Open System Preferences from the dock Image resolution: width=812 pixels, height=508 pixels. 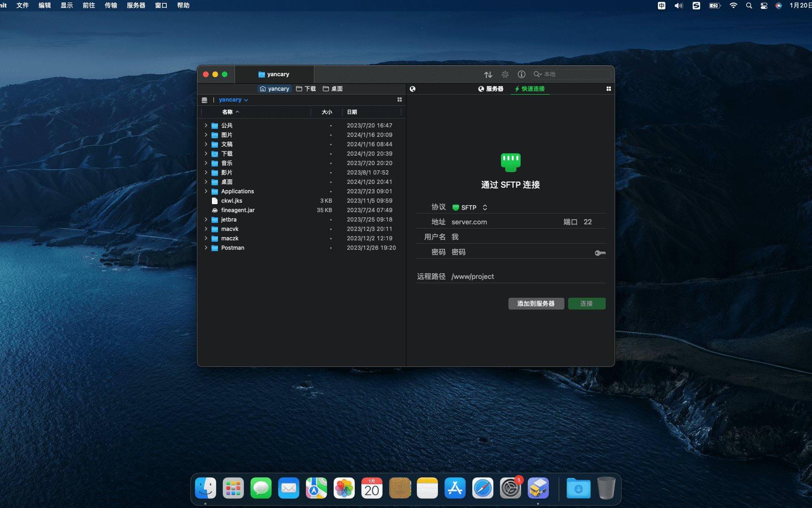pos(510,488)
